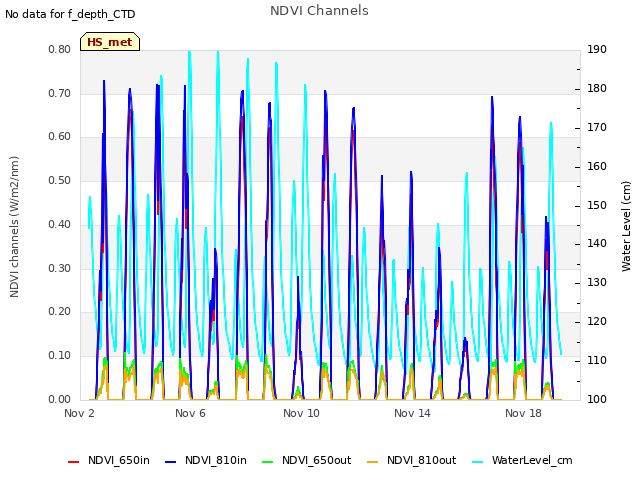The height and width of the screenshot is (480, 640).
Task: Click the 110 right axis tick label
Action: click(597, 361)
